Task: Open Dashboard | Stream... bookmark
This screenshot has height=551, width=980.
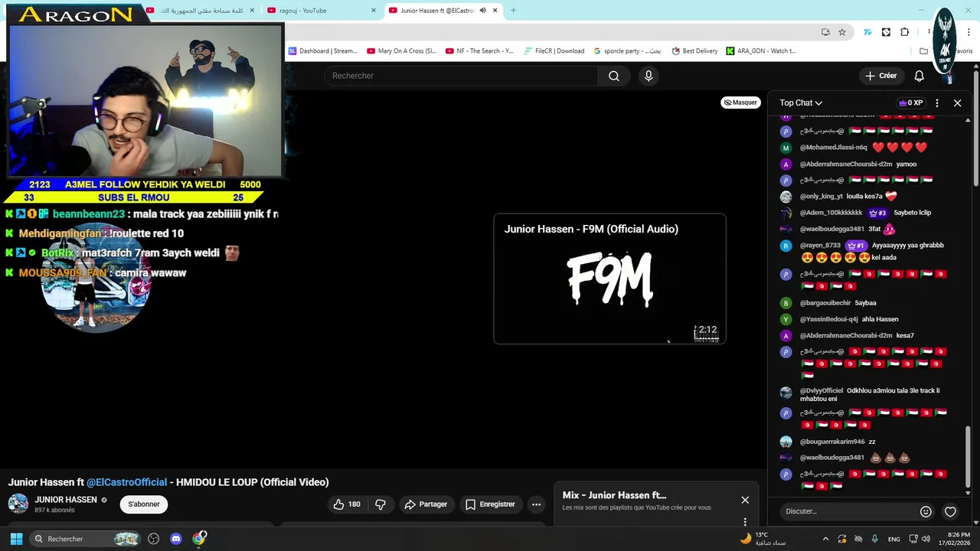Action: (322, 51)
